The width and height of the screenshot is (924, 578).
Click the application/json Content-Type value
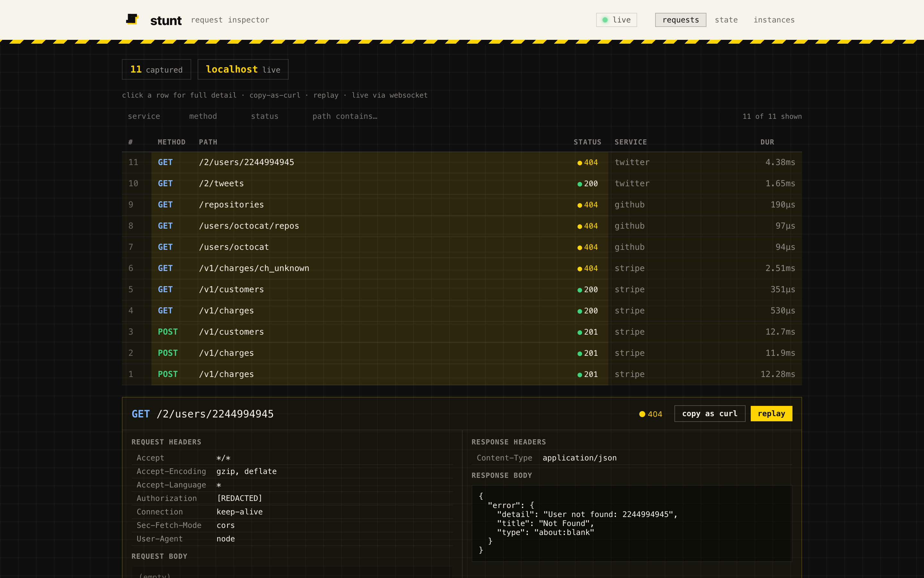tap(579, 458)
